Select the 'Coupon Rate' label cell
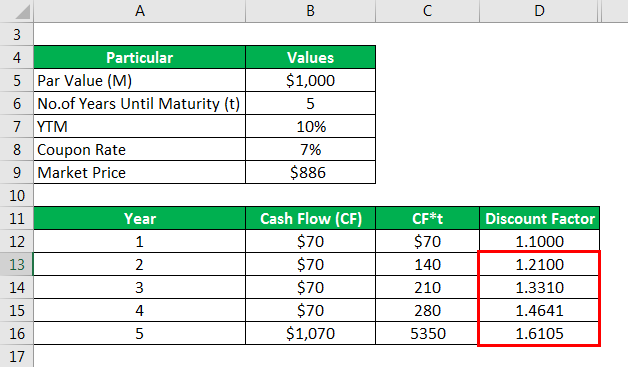Screen dimensions: 628x367 click(139, 149)
